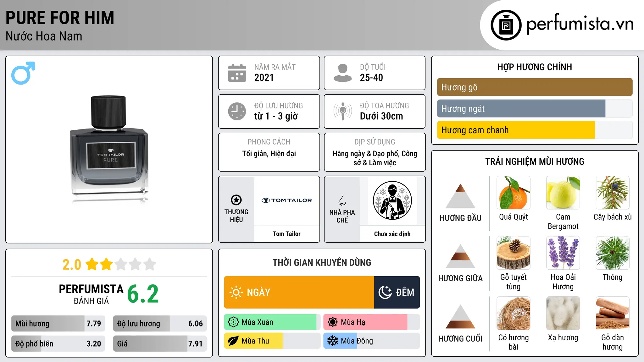Open the Hoa Oải Hương lavender image
The image size is (644, 362).
pyautogui.click(x=563, y=253)
